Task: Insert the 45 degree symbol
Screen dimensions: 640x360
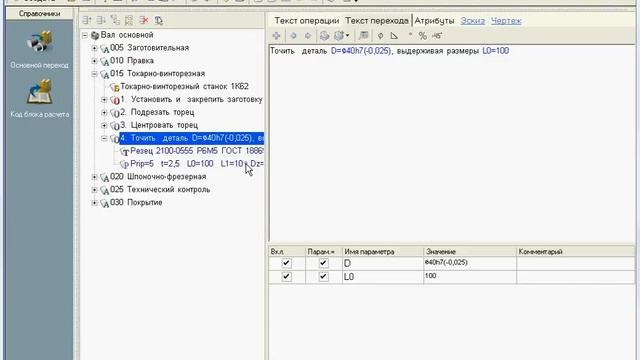Action: [x=437, y=36]
